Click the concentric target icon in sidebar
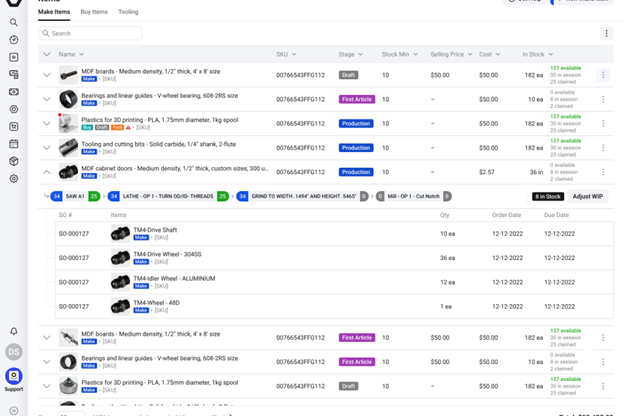 (14, 109)
